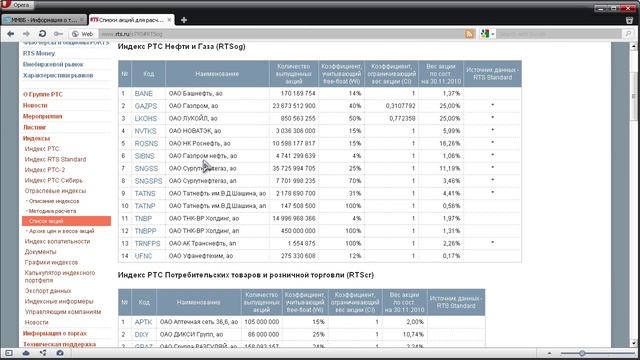This screenshot has width=640, height=360.
Task: Select the 23 673 512 900 share count
Action: pyautogui.click(x=294, y=106)
